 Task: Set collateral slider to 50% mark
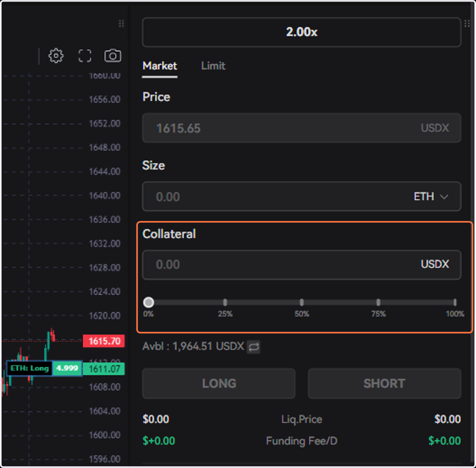[x=301, y=303]
